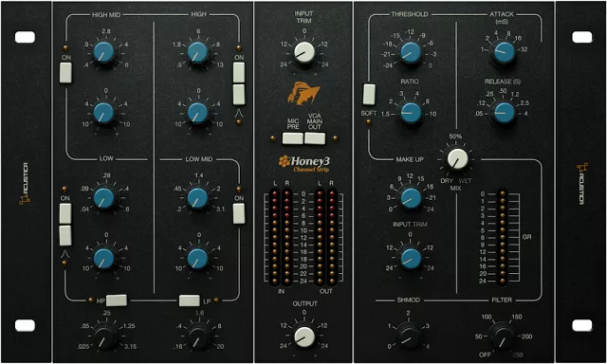
Task: Toggle the HIGH MID band ON switch
Action: coord(65,73)
